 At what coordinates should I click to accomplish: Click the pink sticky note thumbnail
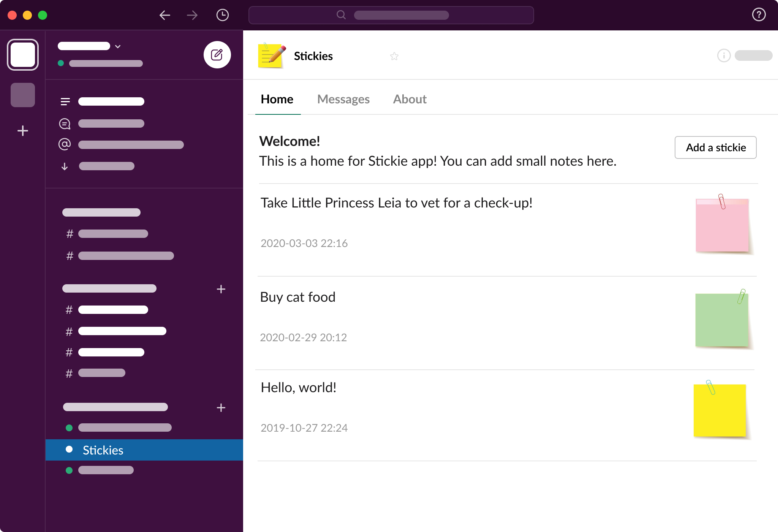(x=722, y=226)
